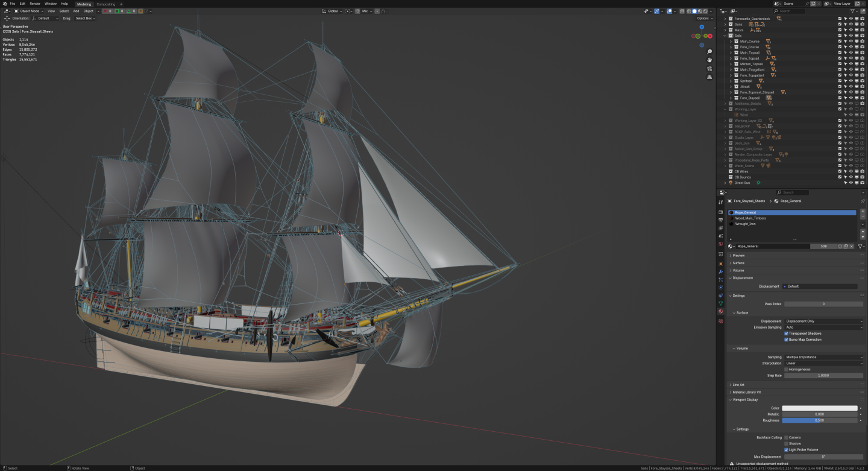Open the Tool properties tab icon
This screenshot has width=868, height=471.
(x=720, y=202)
